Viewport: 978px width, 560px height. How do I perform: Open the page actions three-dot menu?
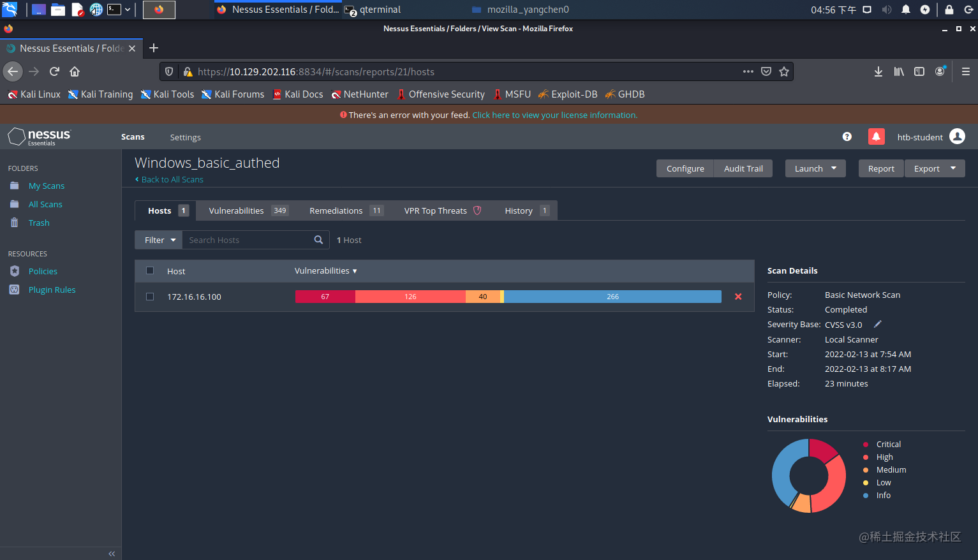(x=748, y=71)
